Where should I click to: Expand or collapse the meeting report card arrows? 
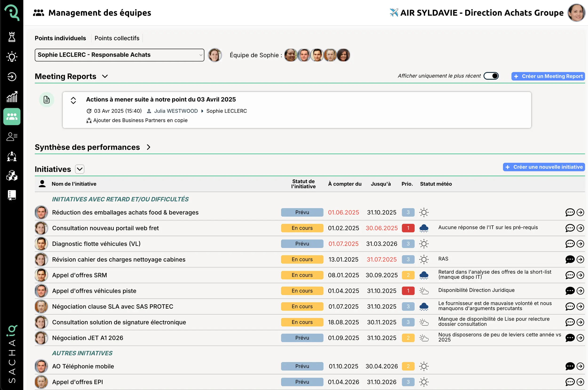point(73,100)
